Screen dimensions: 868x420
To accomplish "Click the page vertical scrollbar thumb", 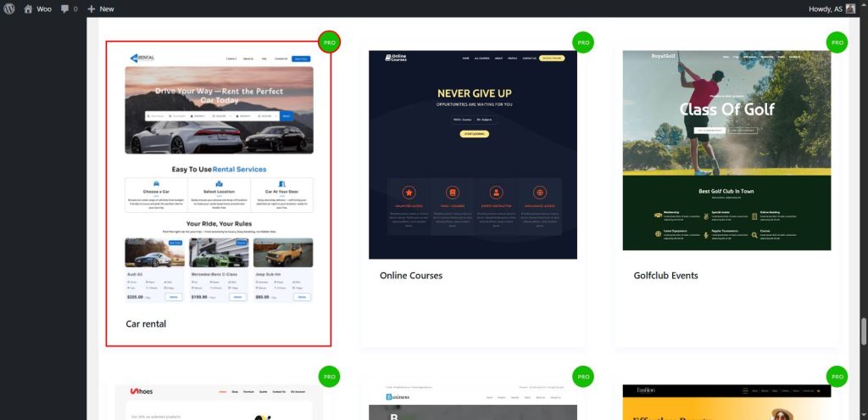I will [863, 332].
